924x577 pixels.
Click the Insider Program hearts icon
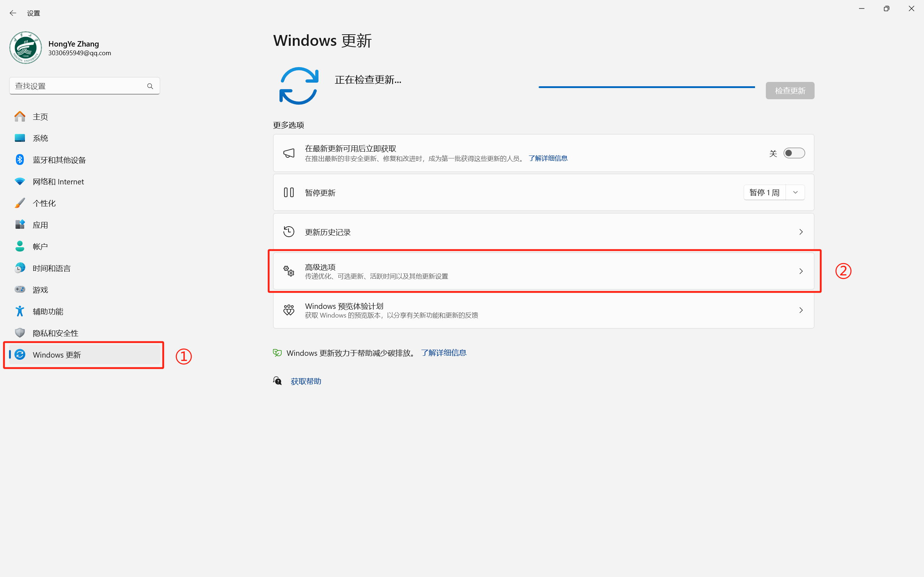tap(289, 310)
